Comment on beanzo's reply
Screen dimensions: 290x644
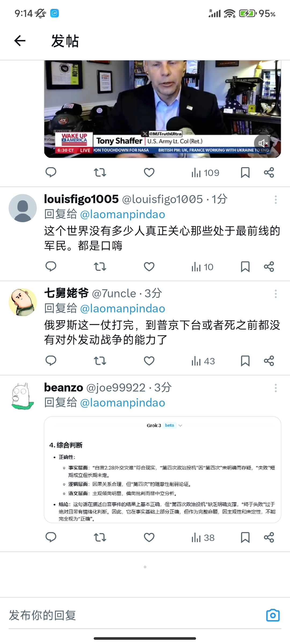[x=51, y=537]
